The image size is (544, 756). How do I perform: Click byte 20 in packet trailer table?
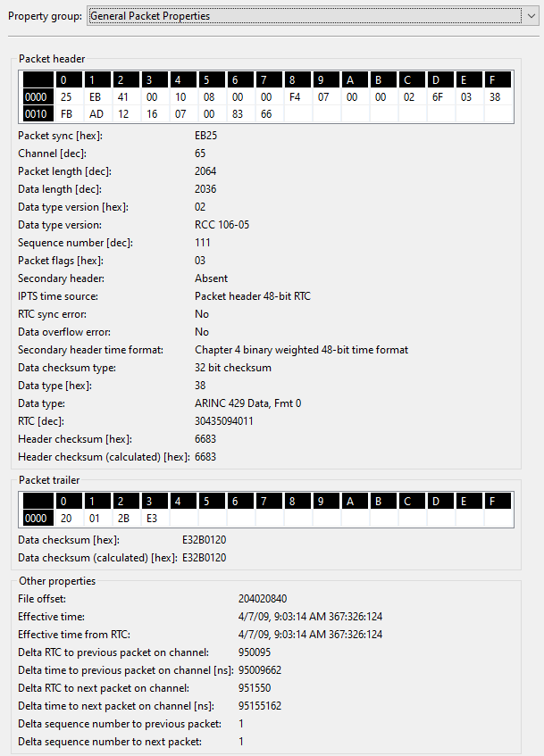(67, 518)
